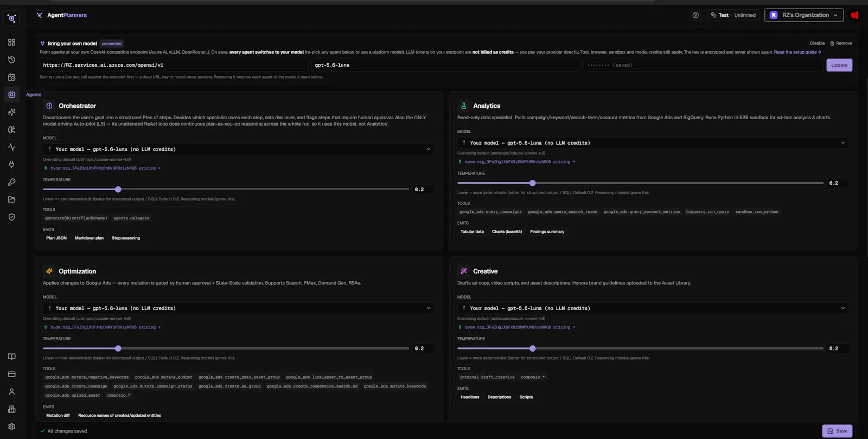Click the internal.draft_creative tool tag
Viewport: 868px width, 439px height.
click(x=487, y=377)
